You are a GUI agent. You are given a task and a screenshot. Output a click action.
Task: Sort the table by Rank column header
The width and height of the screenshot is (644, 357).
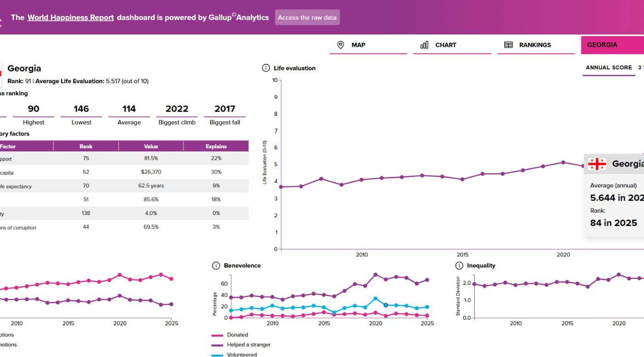[x=86, y=147]
